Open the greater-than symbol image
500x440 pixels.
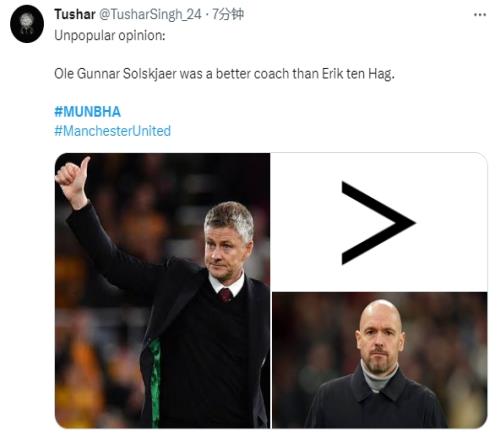(x=379, y=222)
